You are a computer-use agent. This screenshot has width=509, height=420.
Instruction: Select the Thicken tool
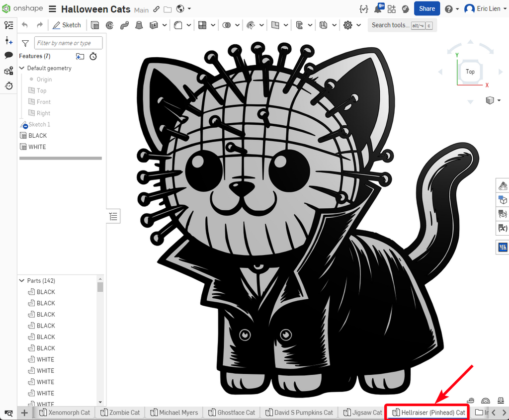pos(154,25)
